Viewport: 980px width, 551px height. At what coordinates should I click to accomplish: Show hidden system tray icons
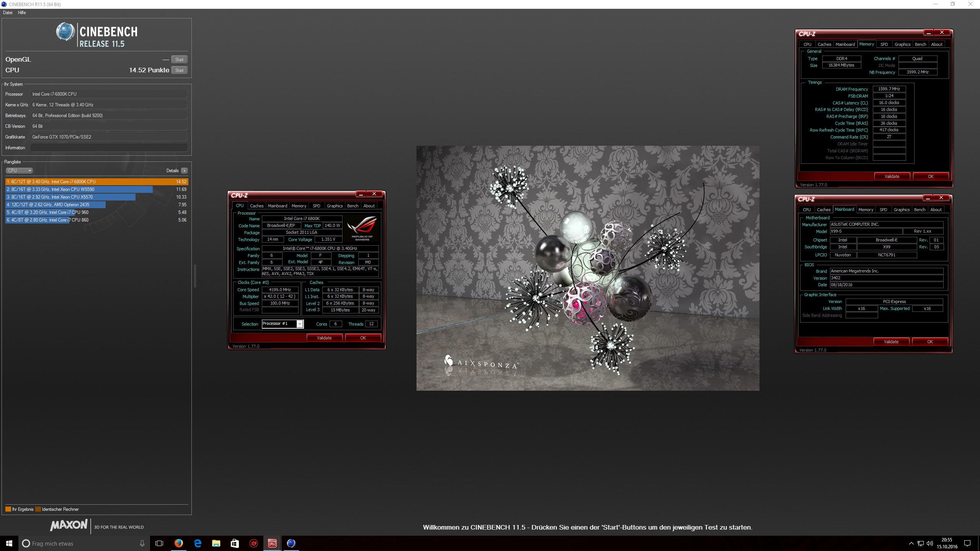[911, 543]
